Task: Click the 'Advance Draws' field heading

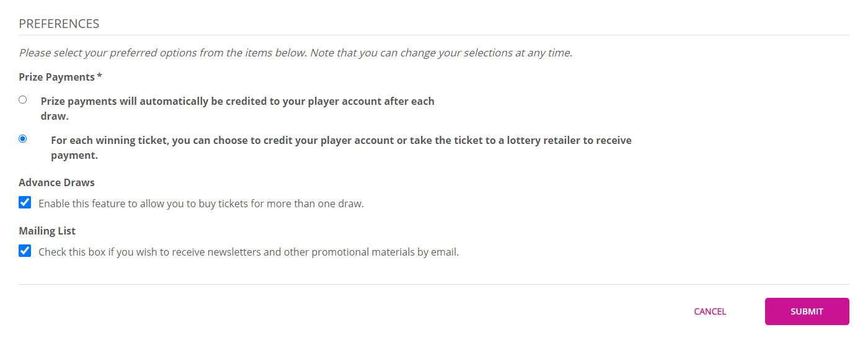Action: coord(56,182)
